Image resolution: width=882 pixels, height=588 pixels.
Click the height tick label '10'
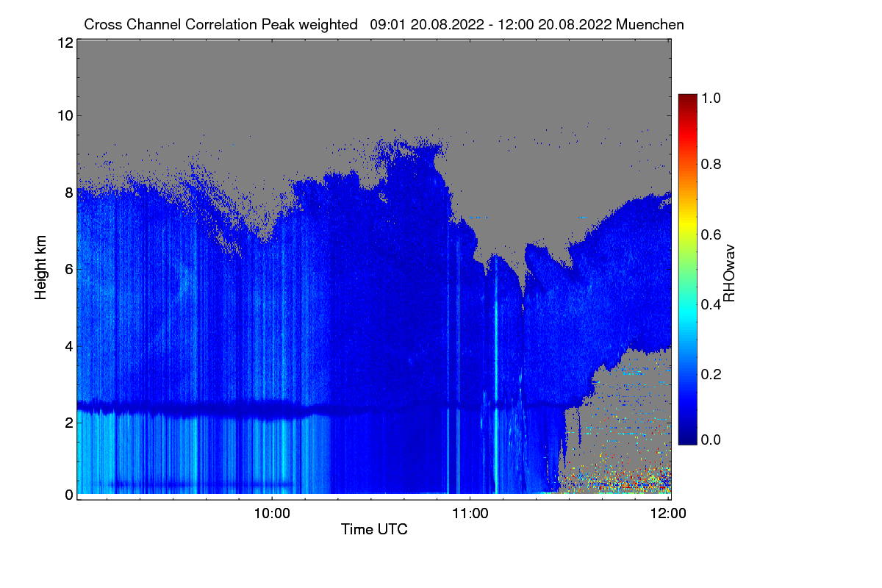click(64, 115)
